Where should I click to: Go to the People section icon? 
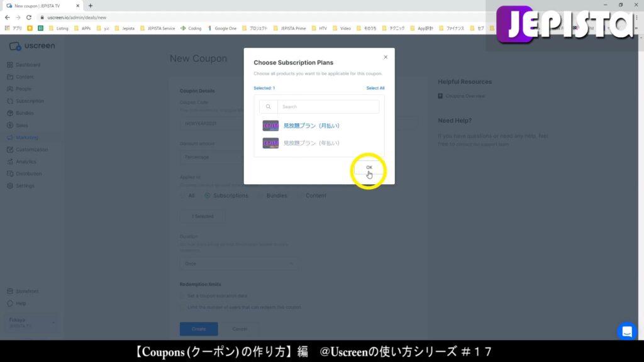[x=10, y=89]
